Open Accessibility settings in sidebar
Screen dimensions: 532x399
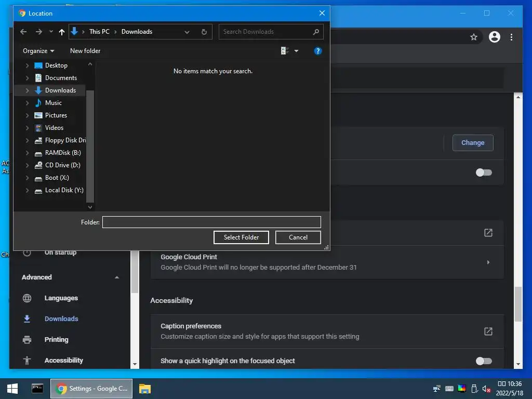tap(63, 361)
